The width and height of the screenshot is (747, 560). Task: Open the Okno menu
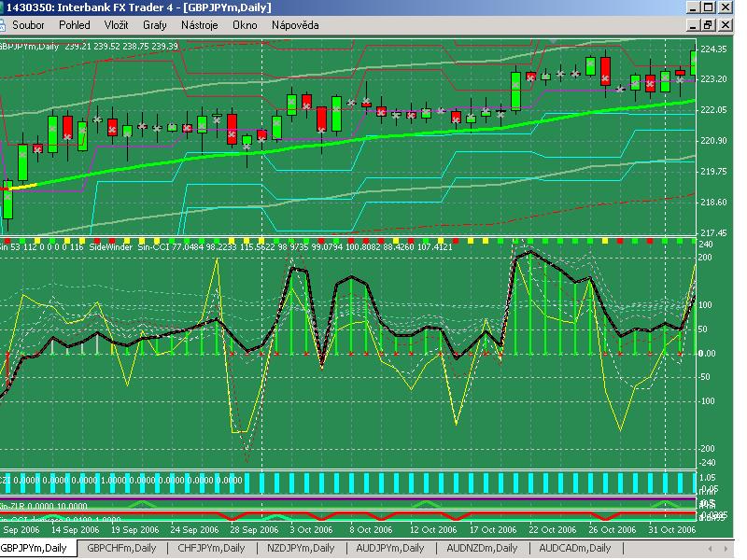pos(245,25)
